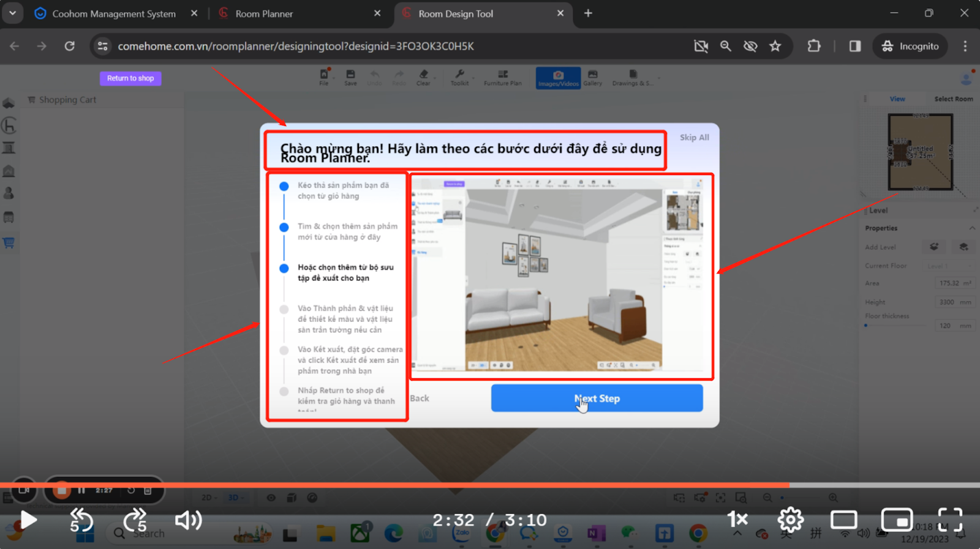
Task: Open the Furniture Plan tool
Action: (x=502, y=77)
